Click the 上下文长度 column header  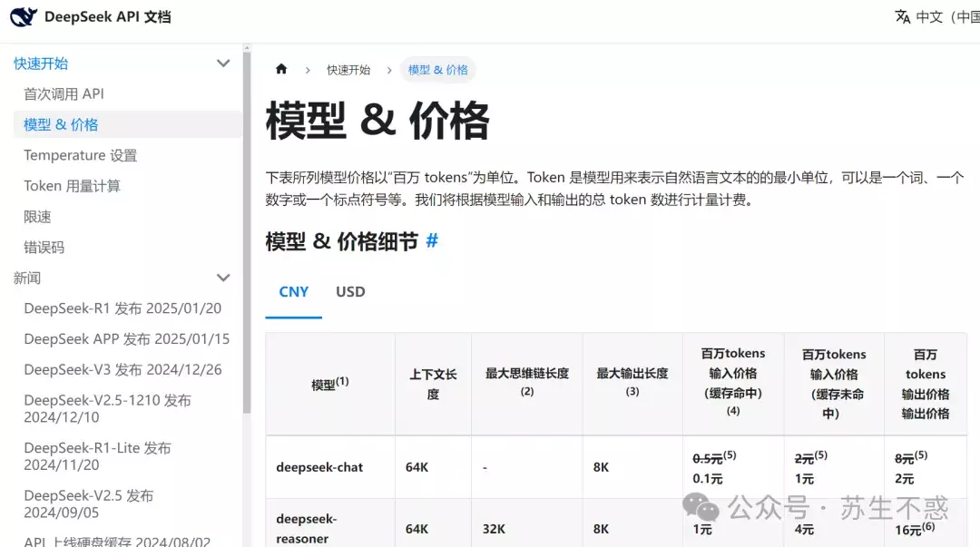(x=433, y=384)
